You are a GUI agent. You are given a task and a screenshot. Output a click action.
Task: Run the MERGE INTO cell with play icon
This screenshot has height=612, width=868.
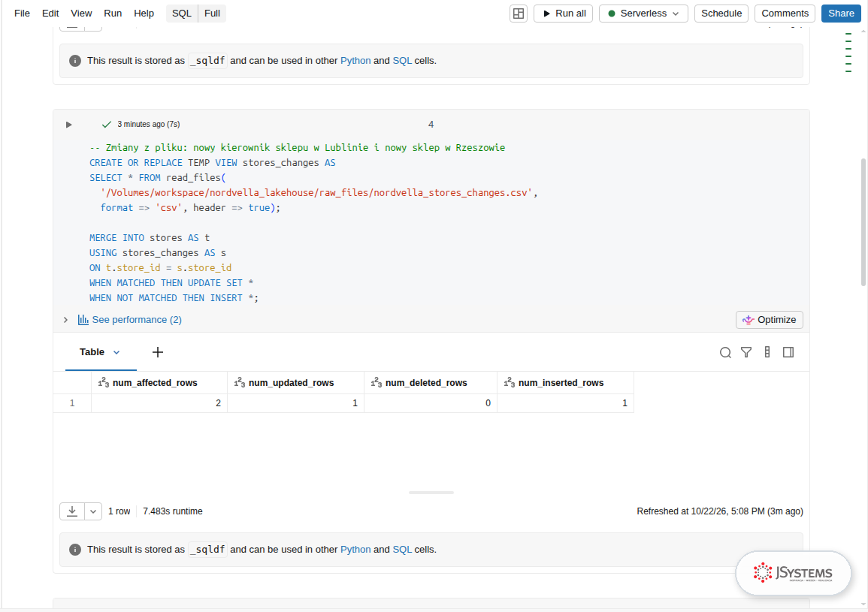pos(68,125)
